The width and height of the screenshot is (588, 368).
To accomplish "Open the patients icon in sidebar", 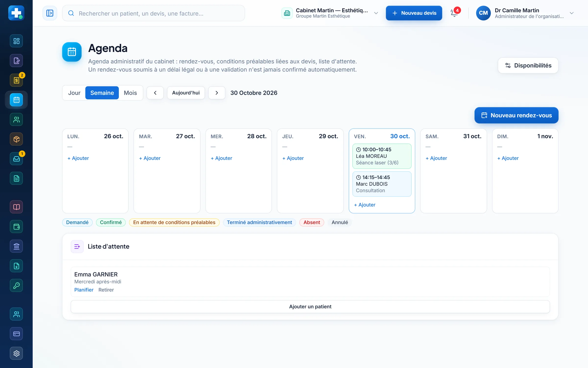I will (16, 119).
